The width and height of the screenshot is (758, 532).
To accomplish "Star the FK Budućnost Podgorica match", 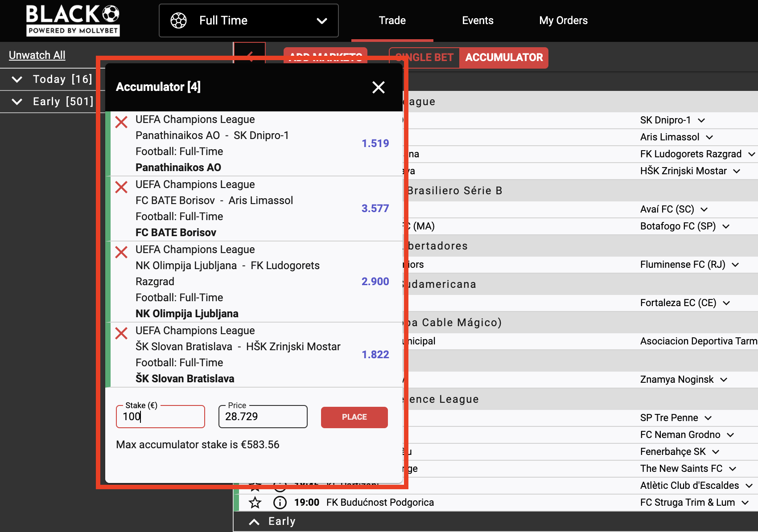I will click(255, 503).
